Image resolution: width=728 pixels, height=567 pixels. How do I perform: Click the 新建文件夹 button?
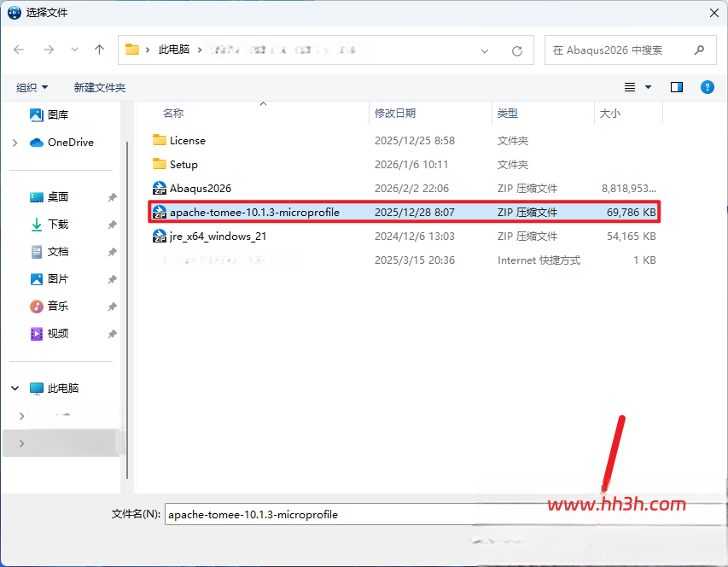[x=99, y=87]
